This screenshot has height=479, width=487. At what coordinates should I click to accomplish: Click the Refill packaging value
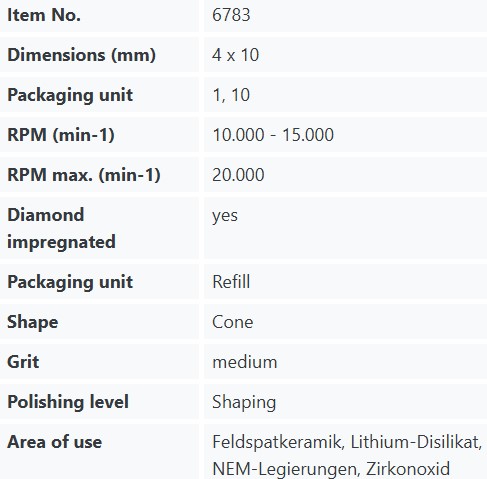point(231,282)
